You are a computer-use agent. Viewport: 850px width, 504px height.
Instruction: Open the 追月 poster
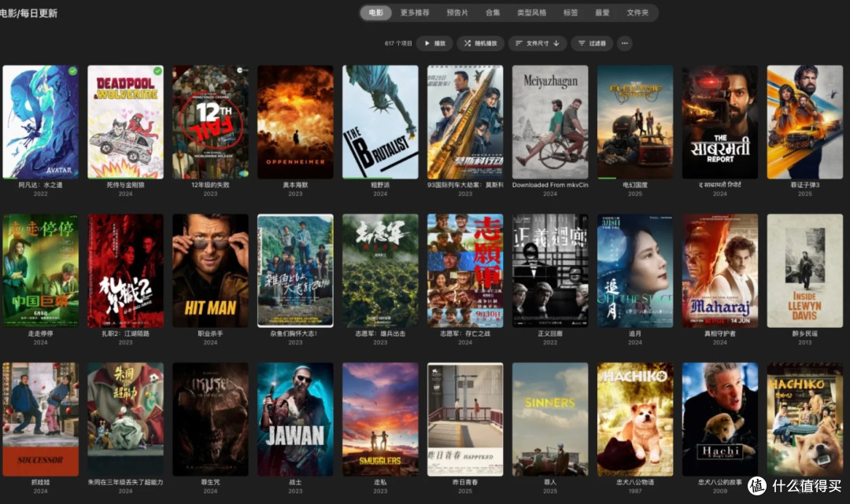click(635, 270)
